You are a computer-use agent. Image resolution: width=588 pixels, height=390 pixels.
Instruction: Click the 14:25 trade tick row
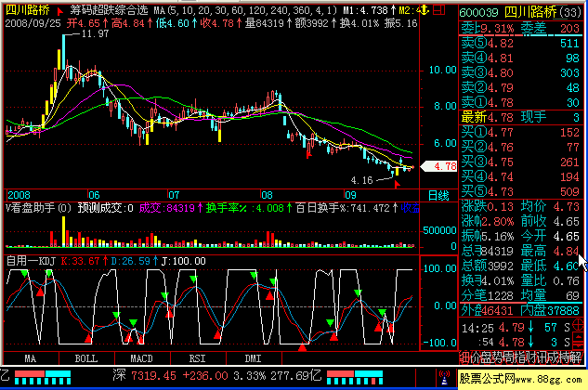click(516, 328)
